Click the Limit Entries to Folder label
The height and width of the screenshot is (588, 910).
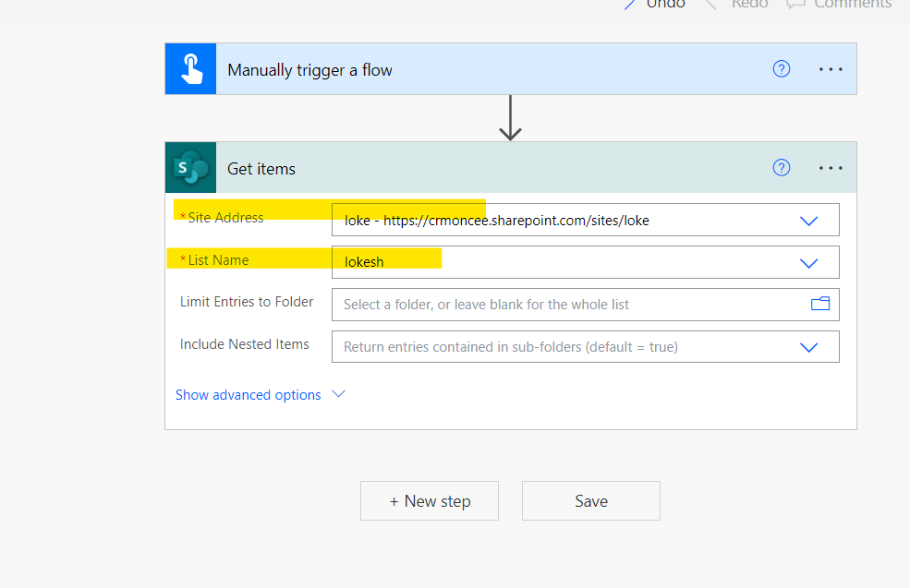[x=247, y=302]
